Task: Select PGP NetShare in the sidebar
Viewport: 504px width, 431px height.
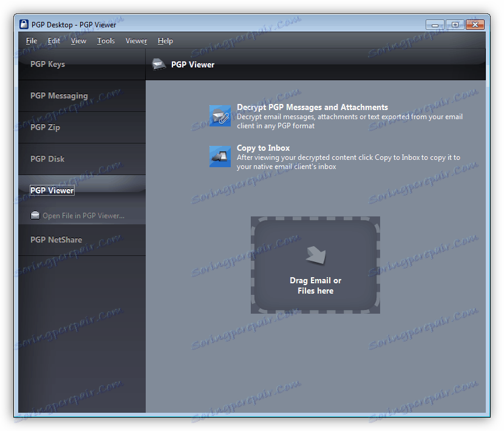Action: click(x=81, y=240)
